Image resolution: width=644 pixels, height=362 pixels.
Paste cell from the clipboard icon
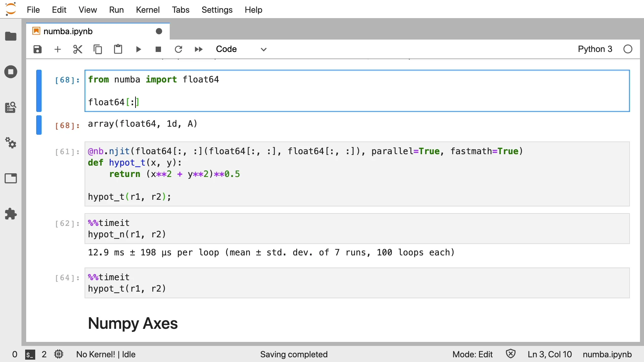pyautogui.click(x=118, y=49)
